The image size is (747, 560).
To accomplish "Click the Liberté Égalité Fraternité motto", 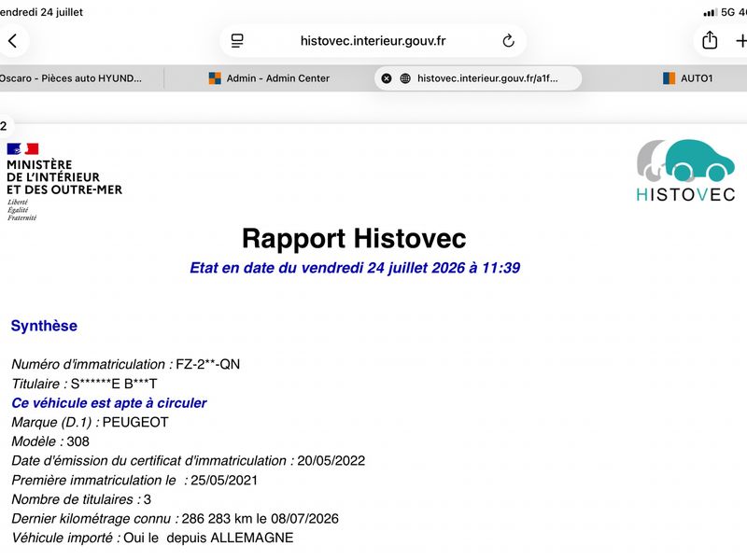I will 21,210.
